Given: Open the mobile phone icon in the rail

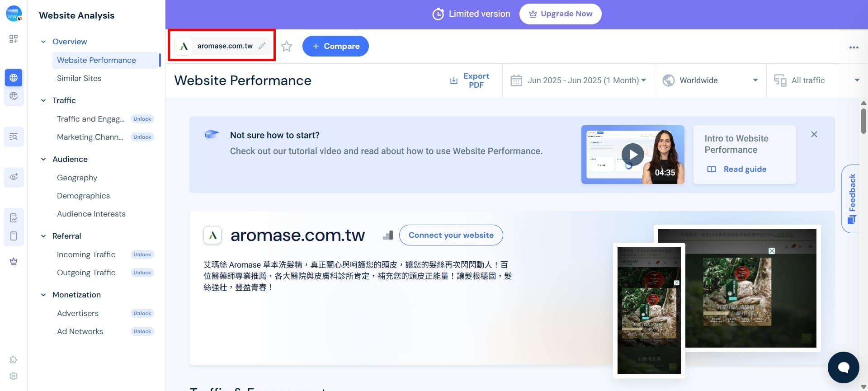Looking at the screenshot, I should pos(14,236).
